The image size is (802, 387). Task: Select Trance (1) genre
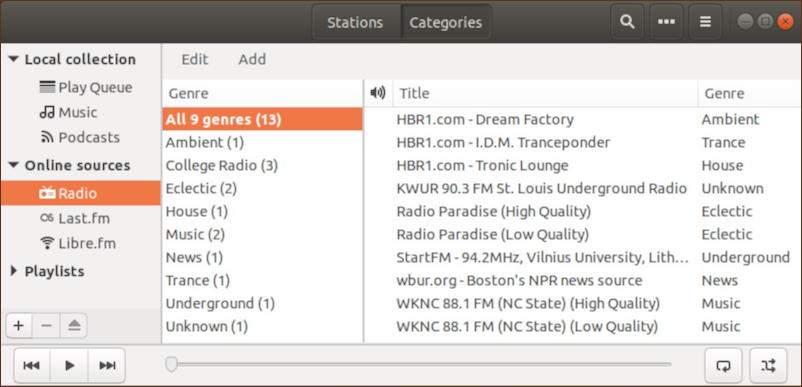[262, 280]
